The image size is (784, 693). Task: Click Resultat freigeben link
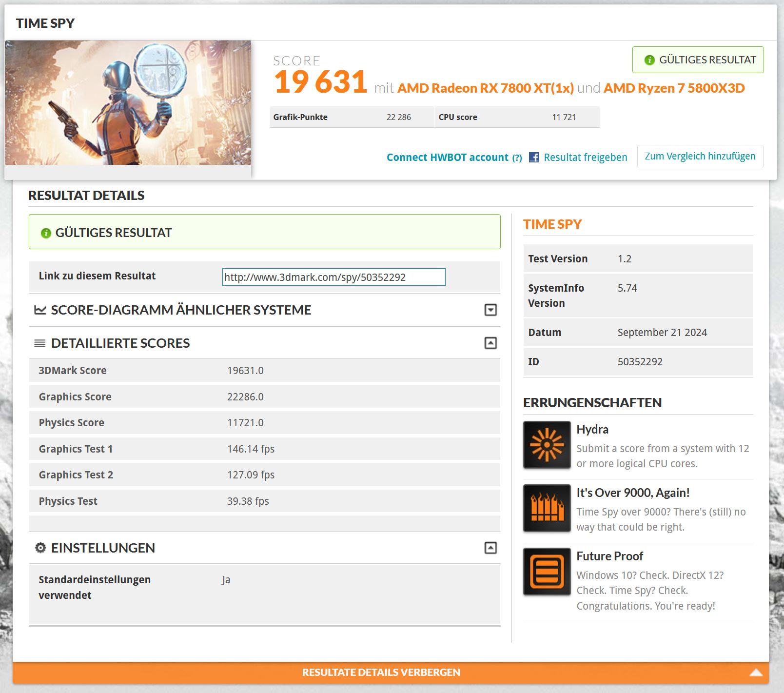pyautogui.click(x=585, y=157)
